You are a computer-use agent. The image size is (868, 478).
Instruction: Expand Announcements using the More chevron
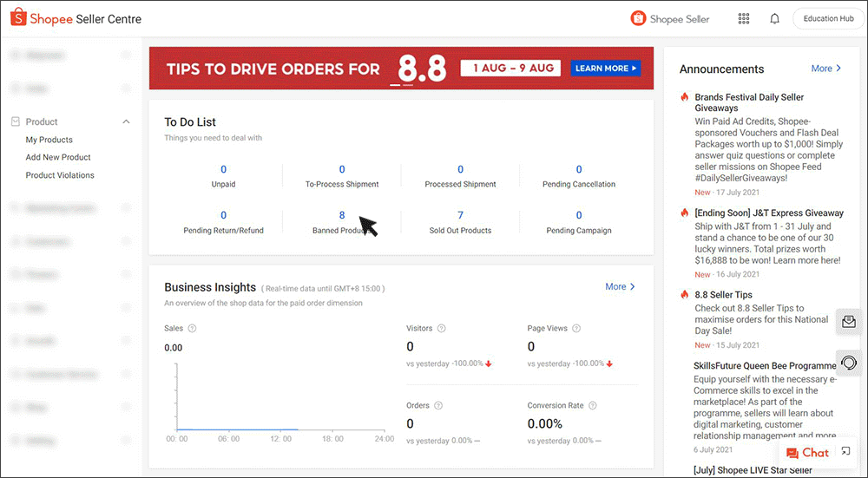tap(826, 69)
